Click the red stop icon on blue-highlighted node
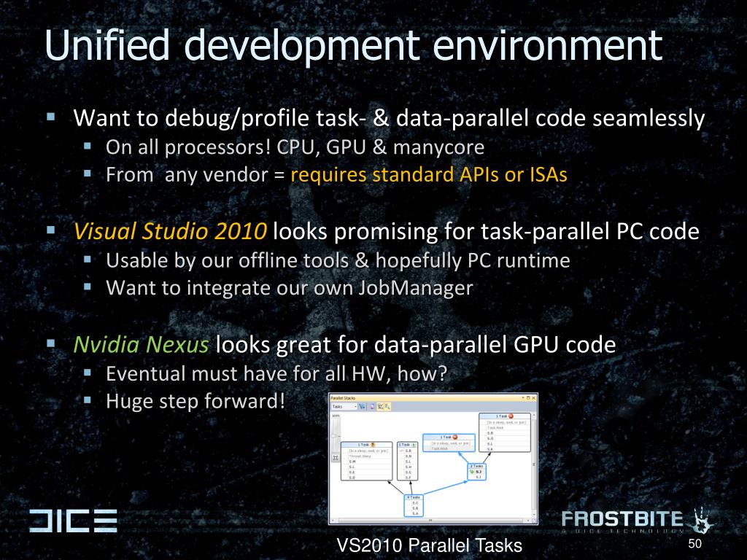Image resolution: width=747 pixels, height=560 pixels. pos(455,437)
